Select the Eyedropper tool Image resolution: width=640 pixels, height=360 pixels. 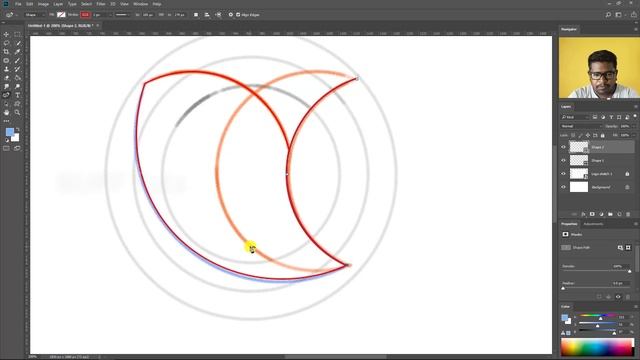pyautogui.click(x=17, y=52)
